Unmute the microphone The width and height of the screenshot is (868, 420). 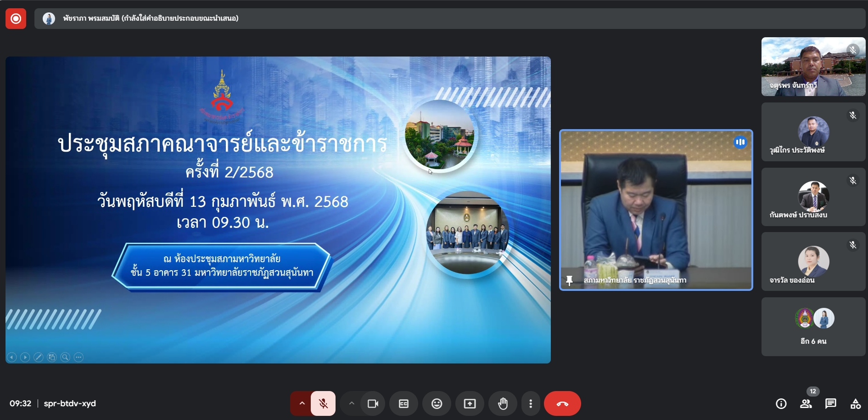(x=323, y=403)
